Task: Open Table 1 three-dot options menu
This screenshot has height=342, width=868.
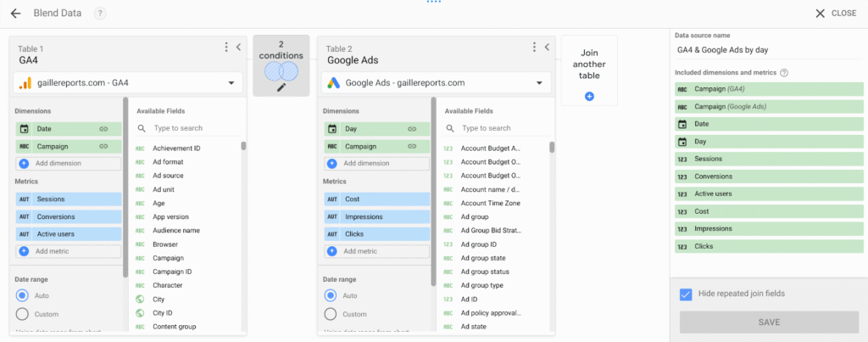Action: coord(226,48)
